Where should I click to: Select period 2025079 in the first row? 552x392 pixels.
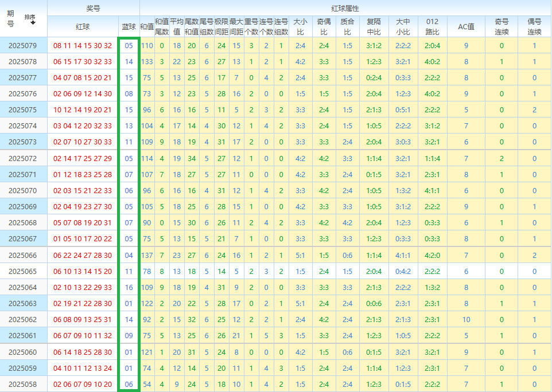pos(22,46)
